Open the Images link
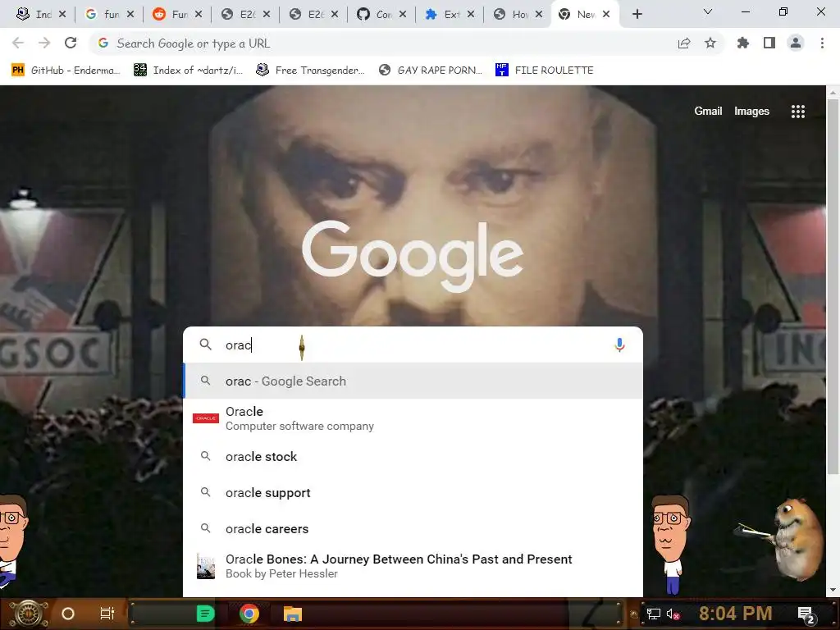 click(x=751, y=111)
